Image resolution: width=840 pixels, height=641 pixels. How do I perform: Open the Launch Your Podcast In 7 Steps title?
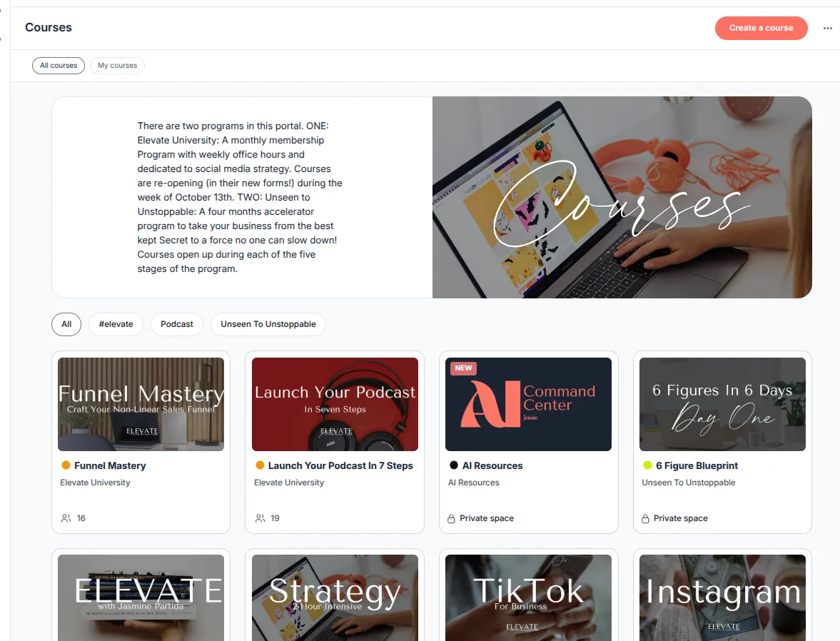(340, 465)
